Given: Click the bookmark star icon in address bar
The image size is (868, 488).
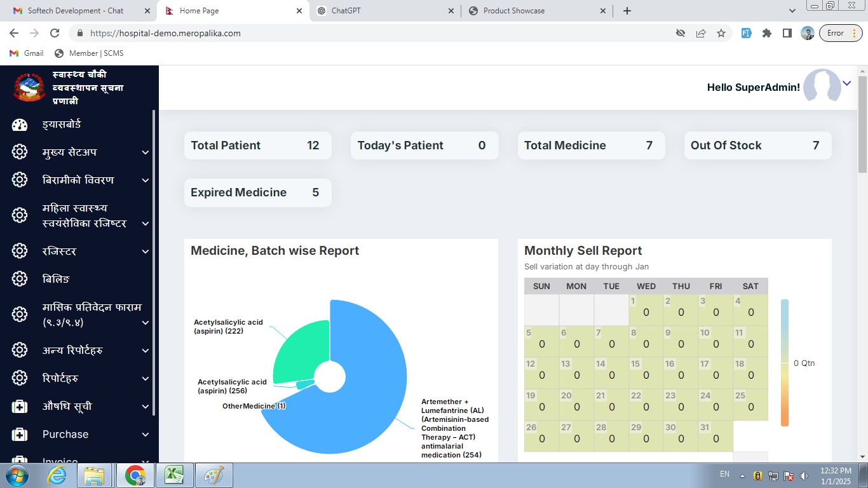Looking at the screenshot, I should point(721,33).
